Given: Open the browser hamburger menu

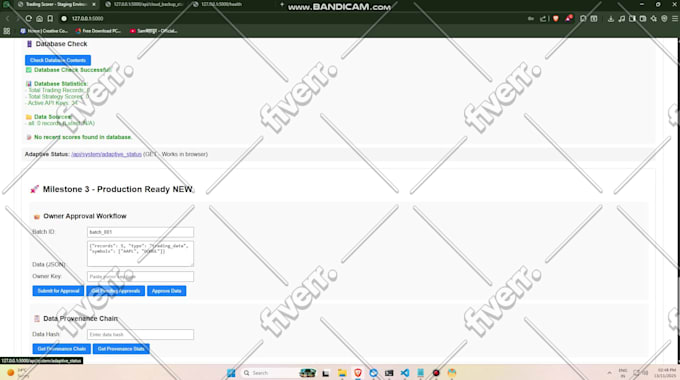Looking at the screenshot, I should (x=675, y=19).
